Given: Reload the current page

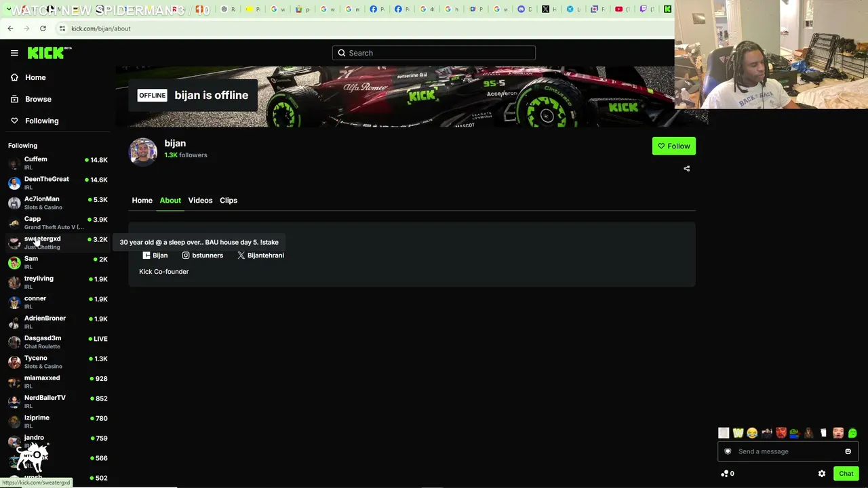Looking at the screenshot, I should coord(43,28).
